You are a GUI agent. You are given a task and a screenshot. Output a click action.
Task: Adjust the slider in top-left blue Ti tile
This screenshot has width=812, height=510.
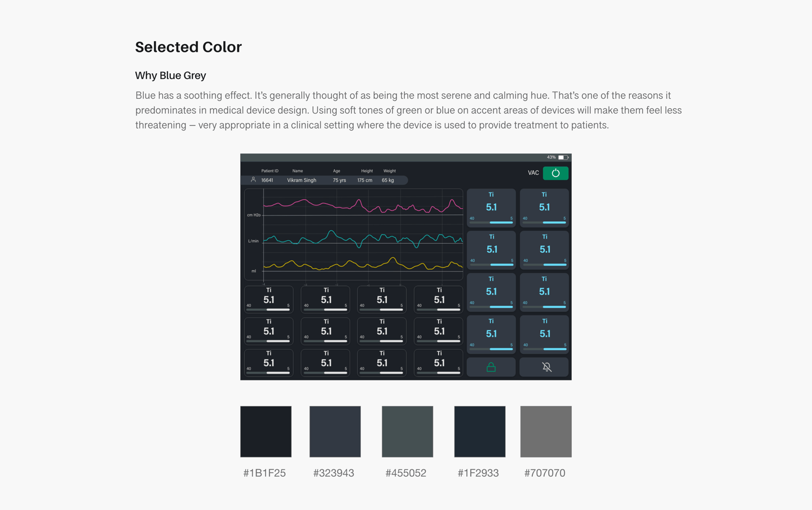[x=501, y=223]
